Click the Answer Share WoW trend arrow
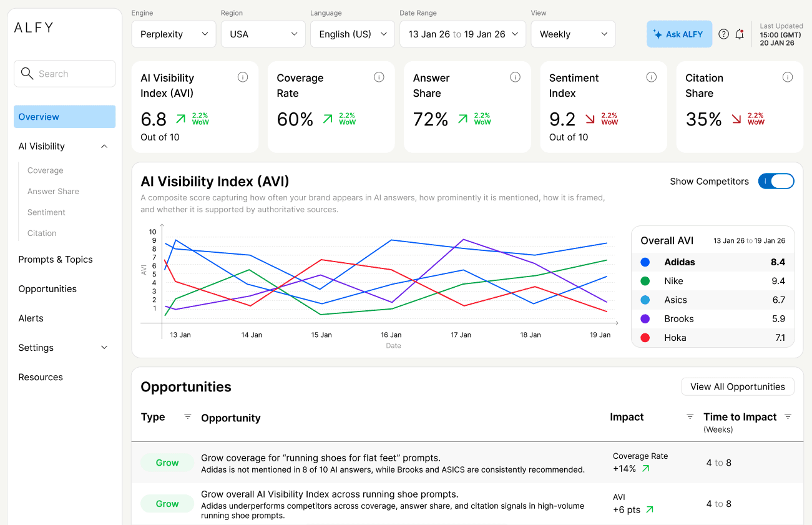This screenshot has width=812, height=525. tap(462, 119)
